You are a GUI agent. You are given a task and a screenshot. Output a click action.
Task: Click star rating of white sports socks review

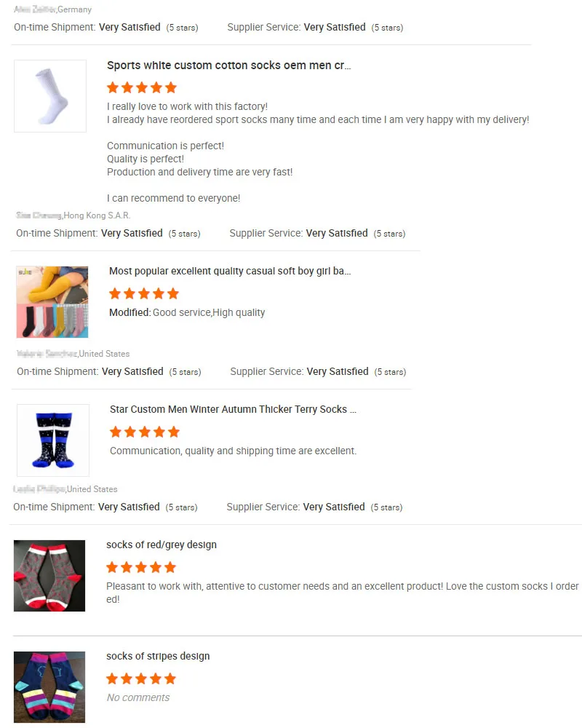[142, 87]
